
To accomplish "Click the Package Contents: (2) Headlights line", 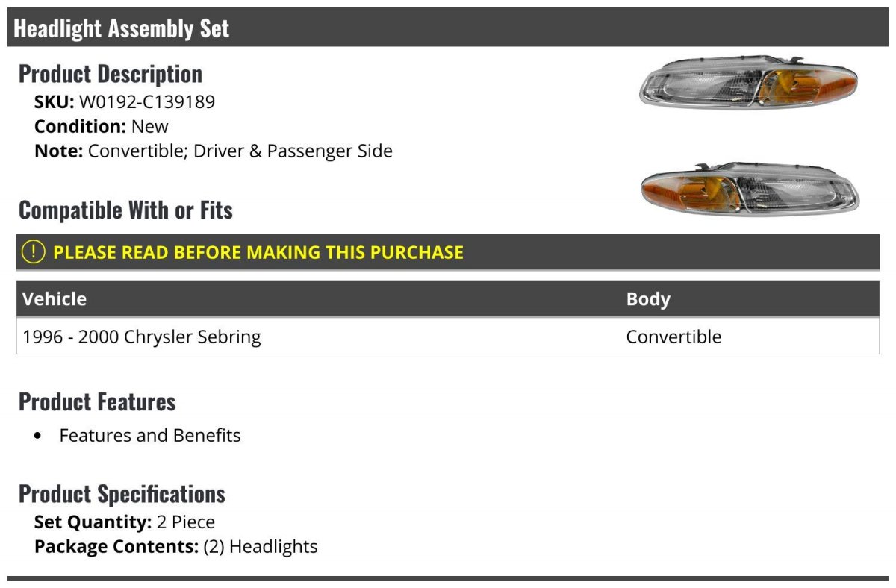I will click(176, 546).
